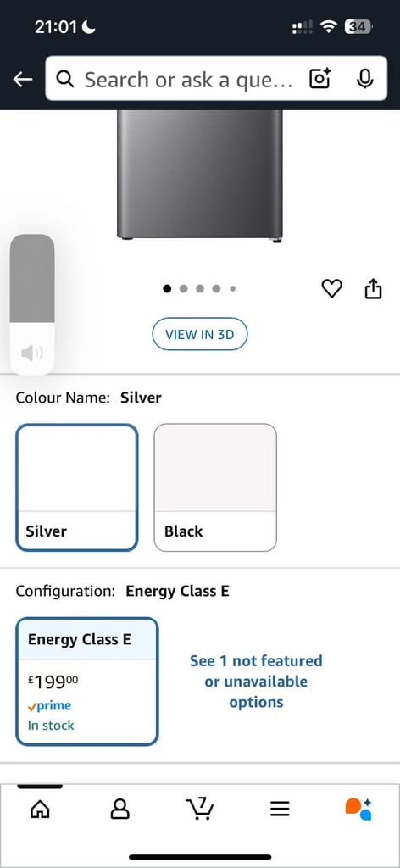Screen dimensions: 400x868
Task: Open camera lens search icon
Action: pyautogui.click(x=319, y=79)
